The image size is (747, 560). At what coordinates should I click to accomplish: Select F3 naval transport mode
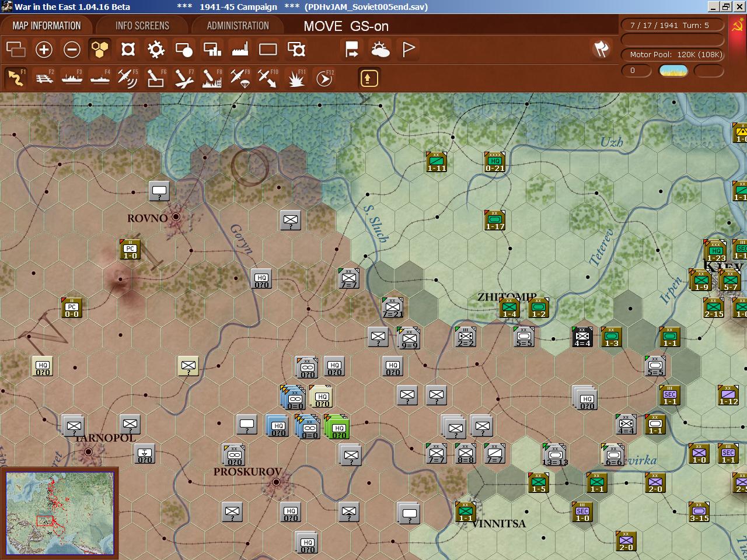(72, 78)
